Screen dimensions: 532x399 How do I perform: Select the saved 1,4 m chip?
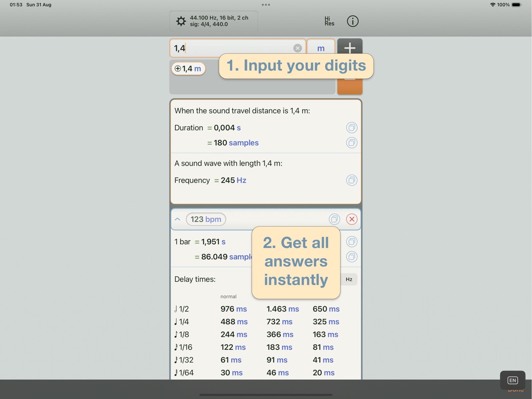[x=188, y=68]
